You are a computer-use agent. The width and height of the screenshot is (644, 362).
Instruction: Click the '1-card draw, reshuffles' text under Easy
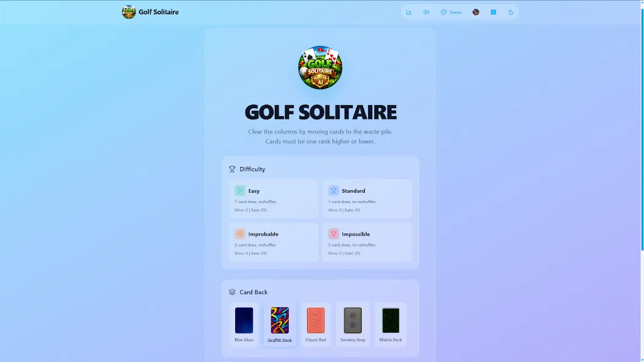coord(255,202)
